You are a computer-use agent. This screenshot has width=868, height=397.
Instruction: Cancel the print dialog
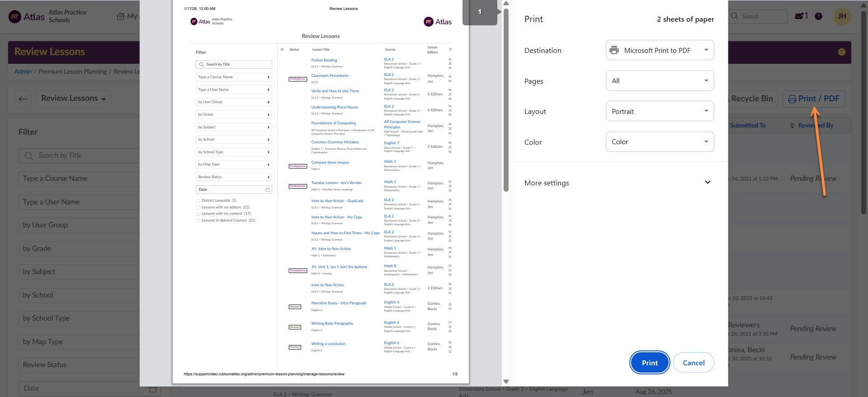[x=693, y=363]
